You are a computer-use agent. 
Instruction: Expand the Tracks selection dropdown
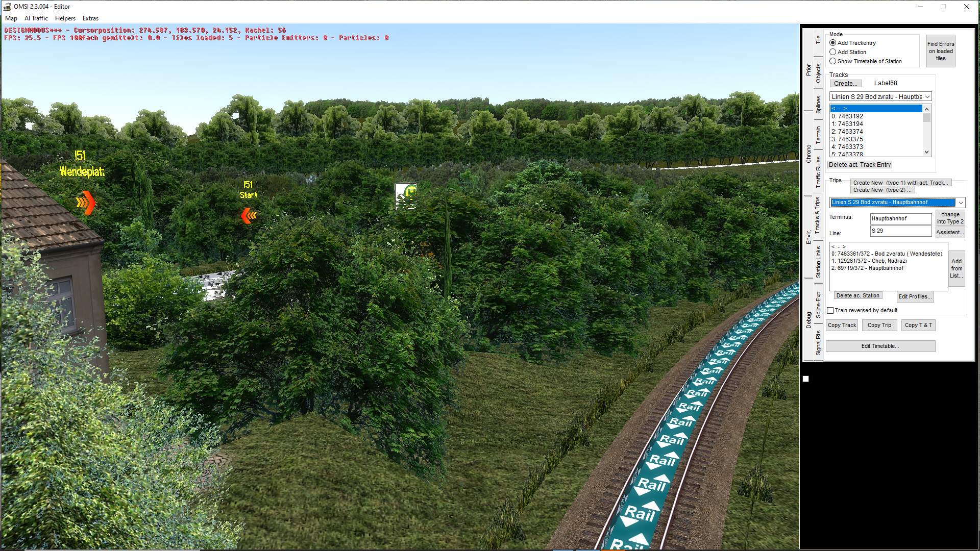point(927,97)
